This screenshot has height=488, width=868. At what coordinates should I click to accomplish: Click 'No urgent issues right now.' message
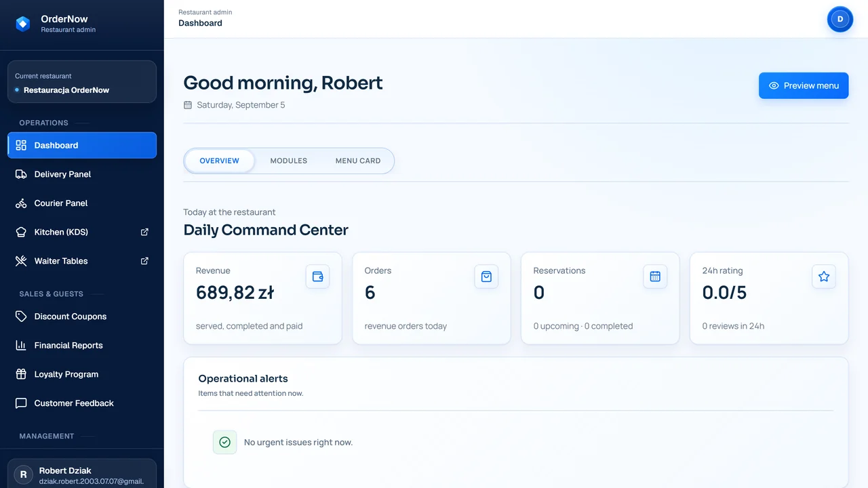click(298, 443)
